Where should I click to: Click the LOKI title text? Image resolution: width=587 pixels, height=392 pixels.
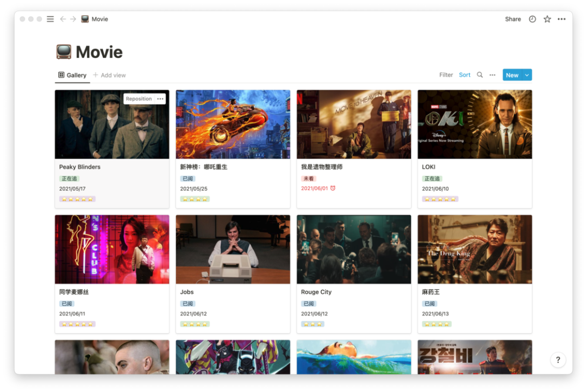tap(429, 167)
